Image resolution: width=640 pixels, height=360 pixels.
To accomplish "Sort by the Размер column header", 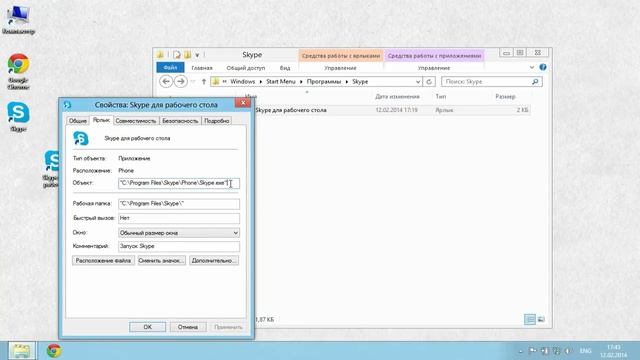I will 505,97.
